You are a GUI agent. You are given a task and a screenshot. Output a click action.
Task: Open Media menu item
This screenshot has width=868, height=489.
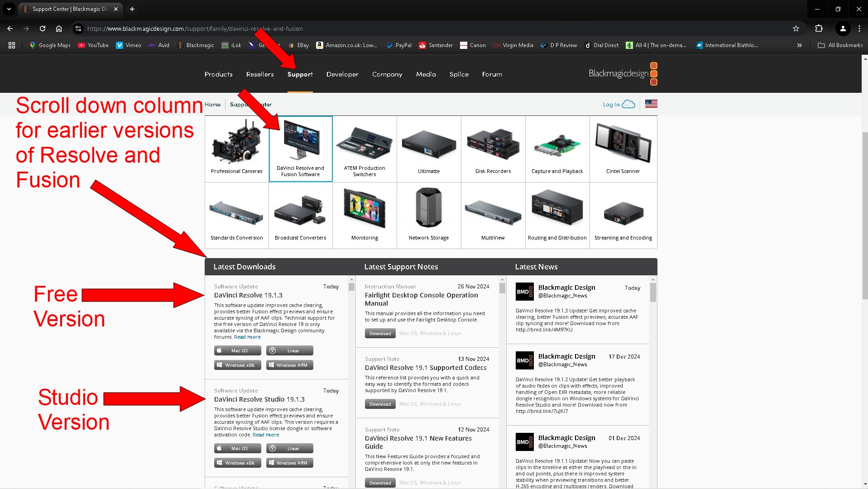point(426,74)
